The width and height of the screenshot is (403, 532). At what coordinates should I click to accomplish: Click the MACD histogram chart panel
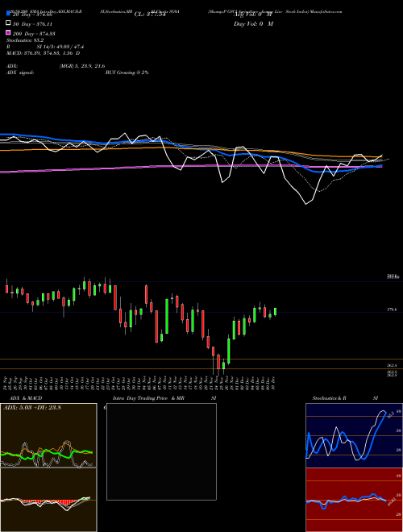[x=48, y=500]
